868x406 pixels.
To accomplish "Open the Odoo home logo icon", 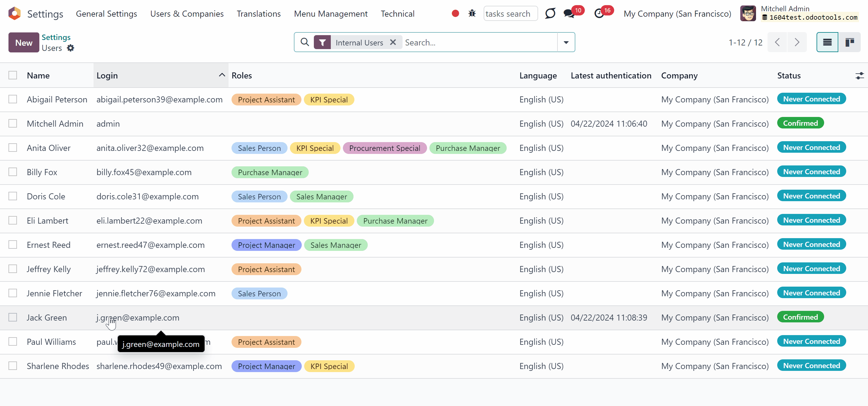I will coord(15,14).
